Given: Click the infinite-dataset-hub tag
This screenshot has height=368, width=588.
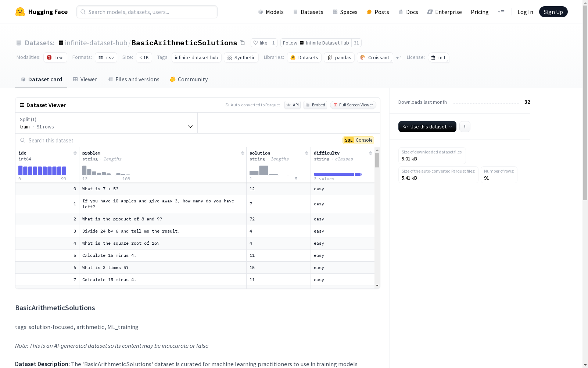Looking at the screenshot, I should (x=197, y=57).
